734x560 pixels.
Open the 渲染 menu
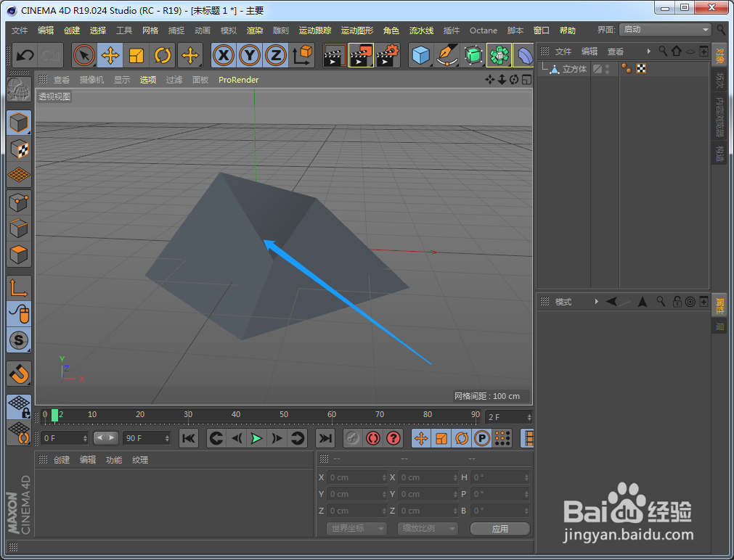pyautogui.click(x=255, y=30)
